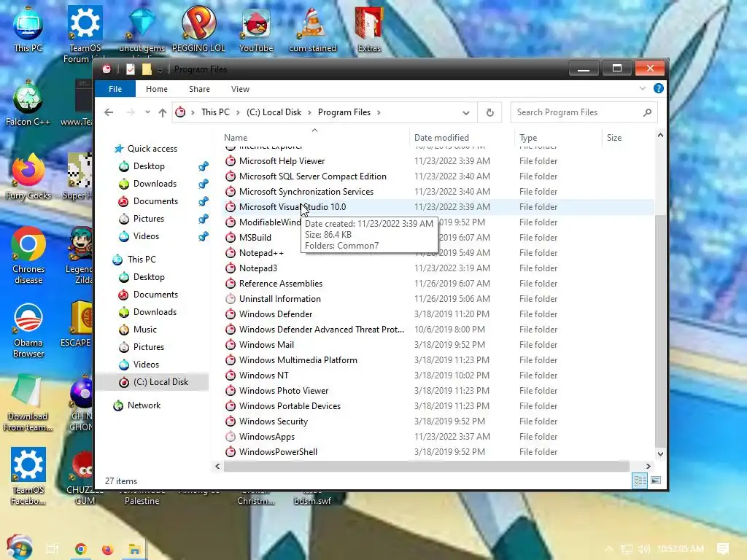Sort by the Date modified column
747x560 pixels.
[x=462, y=138]
